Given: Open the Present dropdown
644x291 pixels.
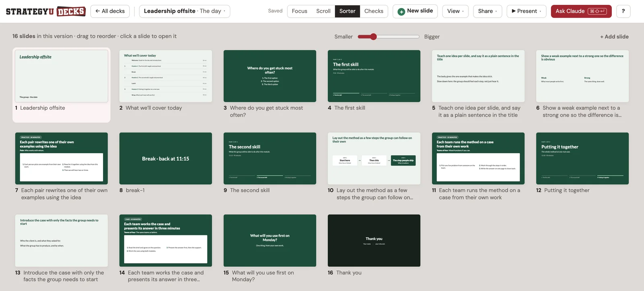Looking at the screenshot, I should [526, 11].
